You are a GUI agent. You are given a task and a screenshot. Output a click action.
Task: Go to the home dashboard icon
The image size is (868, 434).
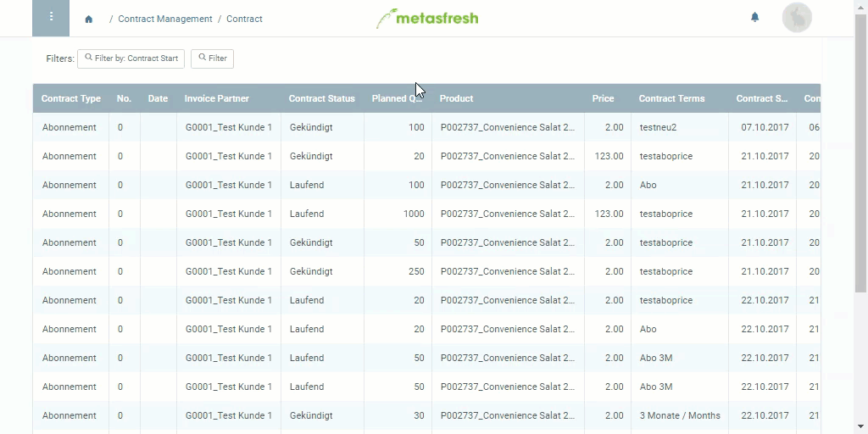[x=88, y=19]
